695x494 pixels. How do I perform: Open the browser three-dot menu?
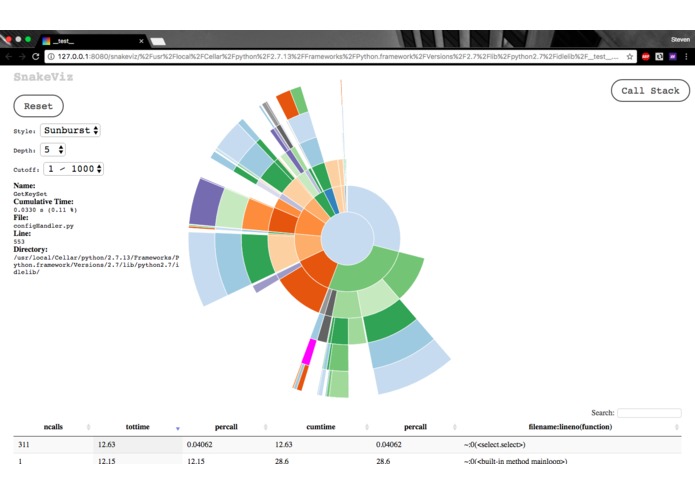[686, 57]
